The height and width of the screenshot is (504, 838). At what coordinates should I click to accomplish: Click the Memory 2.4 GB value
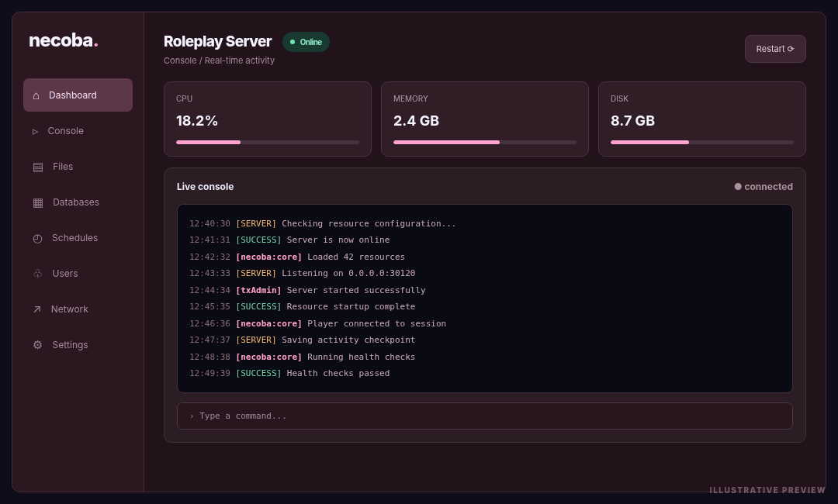tap(417, 121)
